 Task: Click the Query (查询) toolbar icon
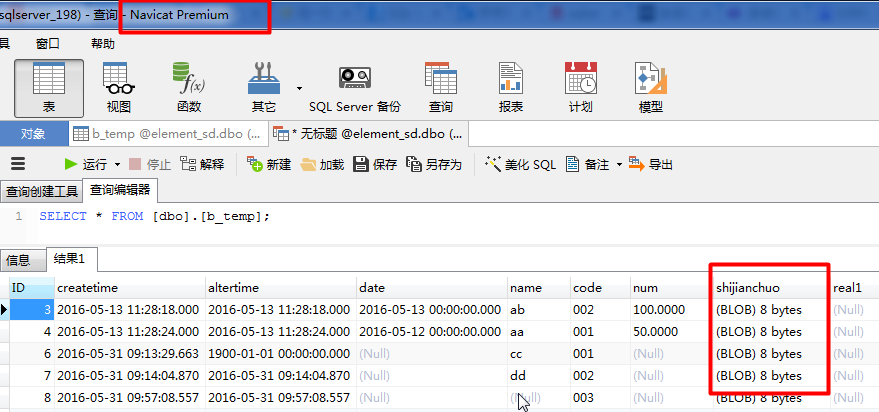pyautogui.click(x=440, y=87)
